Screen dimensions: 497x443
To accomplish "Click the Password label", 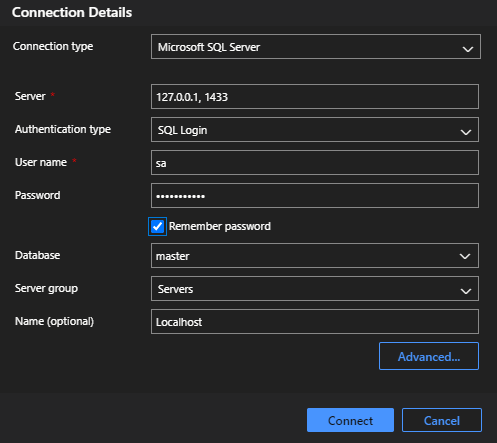I will (37, 195).
